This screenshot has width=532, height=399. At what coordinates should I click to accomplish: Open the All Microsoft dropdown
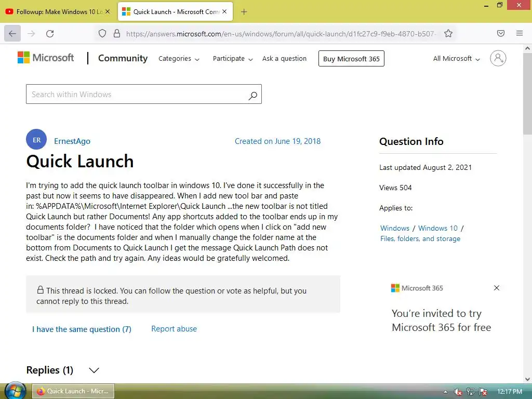(456, 59)
